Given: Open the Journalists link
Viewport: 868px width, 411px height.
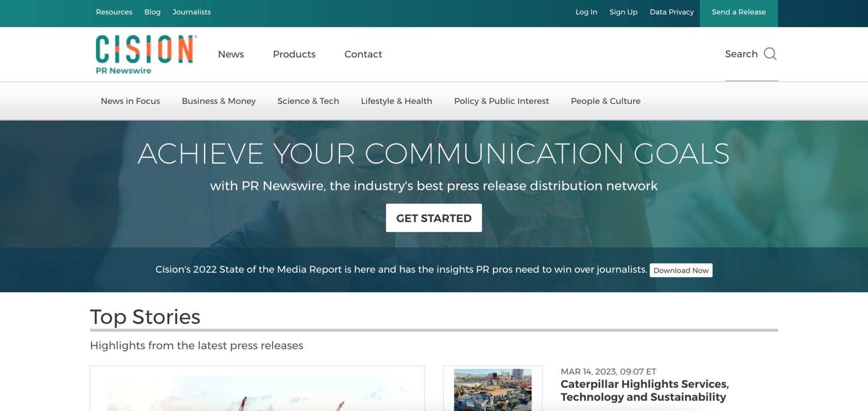Looking at the screenshot, I should coord(192,12).
